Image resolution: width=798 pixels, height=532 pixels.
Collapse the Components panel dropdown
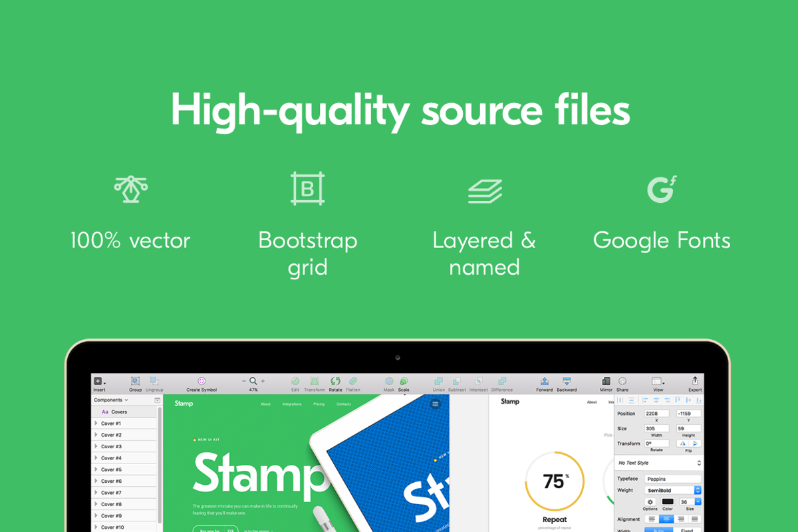click(x=126, y=400)
